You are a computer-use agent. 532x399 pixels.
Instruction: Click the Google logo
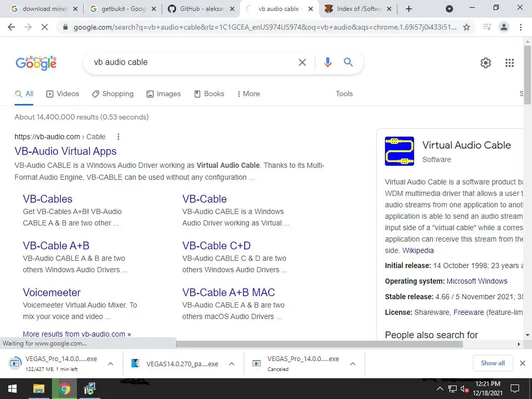pyautogui.click(x=36, y=63)
